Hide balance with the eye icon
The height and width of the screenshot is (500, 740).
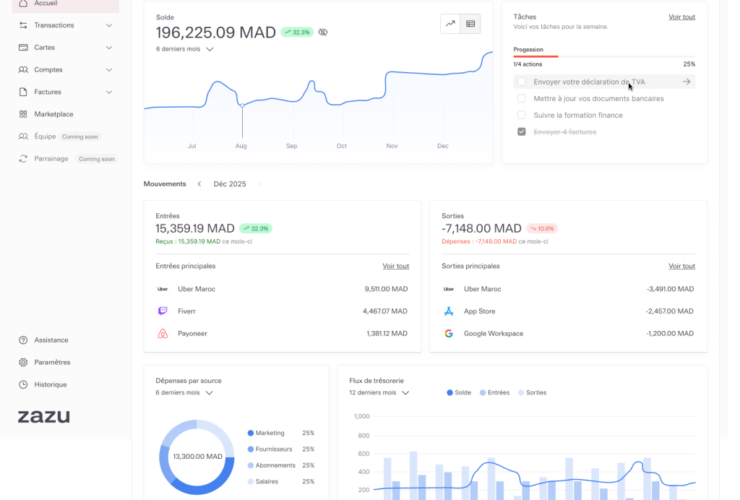(323, 32)
